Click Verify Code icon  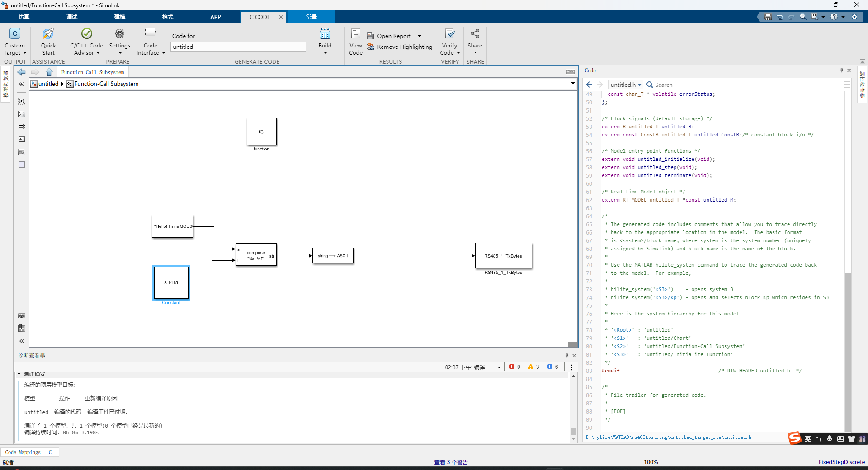coord(450,34)
